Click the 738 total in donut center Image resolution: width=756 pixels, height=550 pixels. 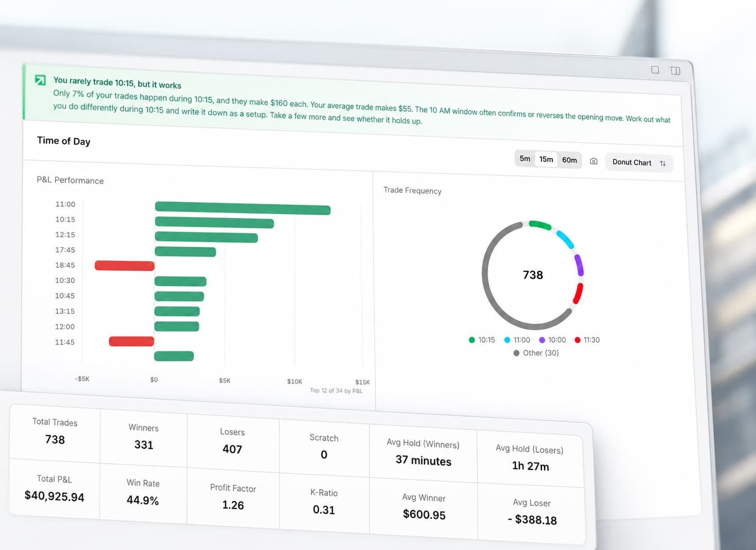(533, 275)
